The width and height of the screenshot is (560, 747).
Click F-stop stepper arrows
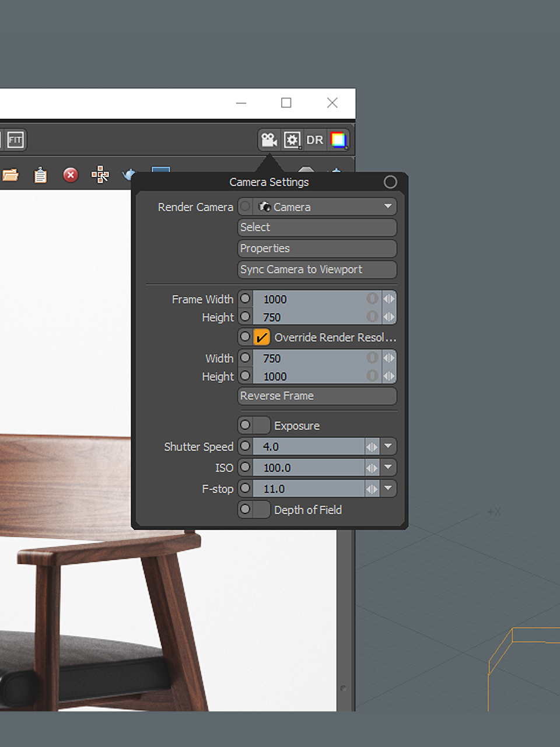pyautogui.click(x=372, y=488)
